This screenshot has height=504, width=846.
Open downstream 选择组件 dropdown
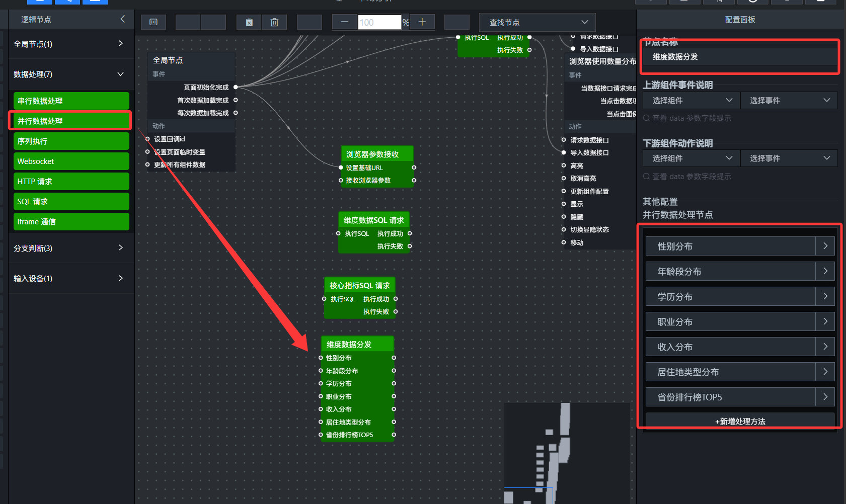click(x=691, y=158)
